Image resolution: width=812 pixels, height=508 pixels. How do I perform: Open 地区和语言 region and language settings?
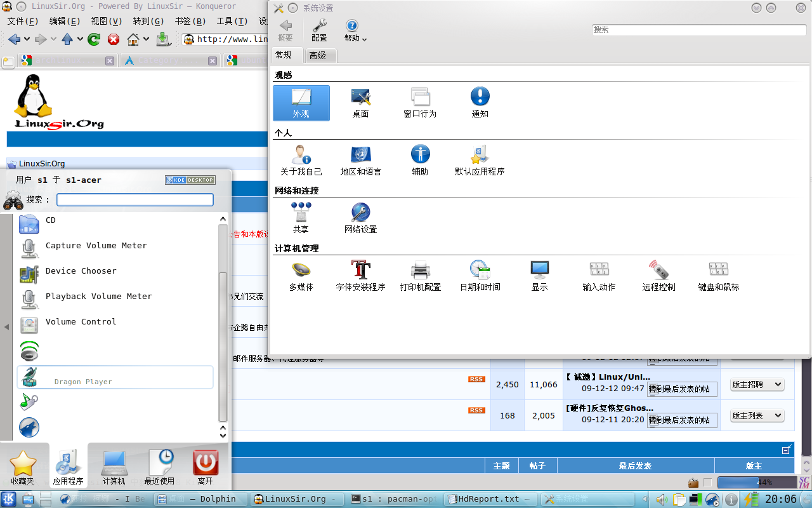360,161
